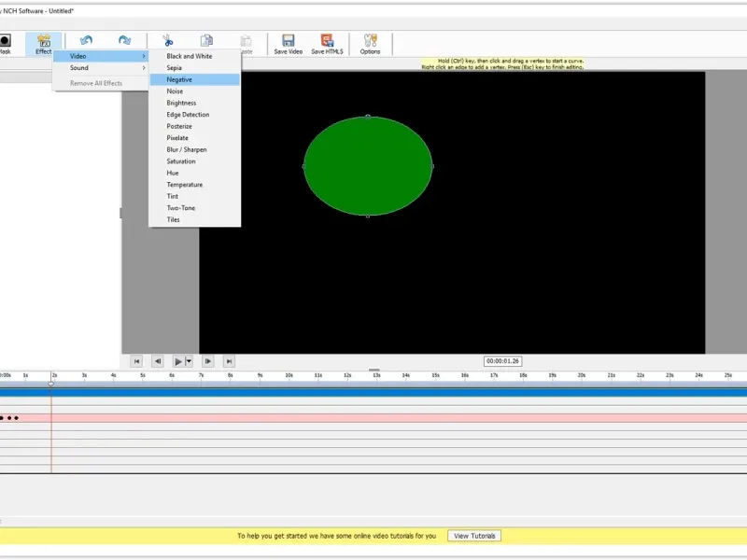Open the Options tools icon
The image size is (747, 560).
coord(370,41)
